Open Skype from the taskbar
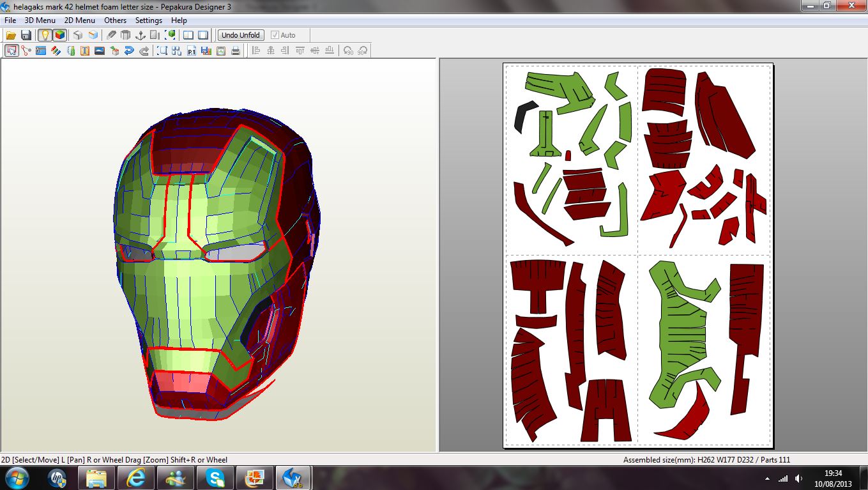This screenshot has width=868, height=490. 215,478
